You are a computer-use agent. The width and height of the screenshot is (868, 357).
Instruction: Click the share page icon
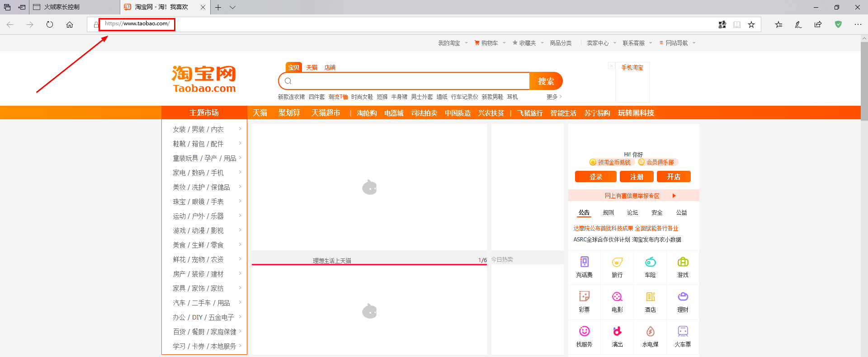coord(818,24)
